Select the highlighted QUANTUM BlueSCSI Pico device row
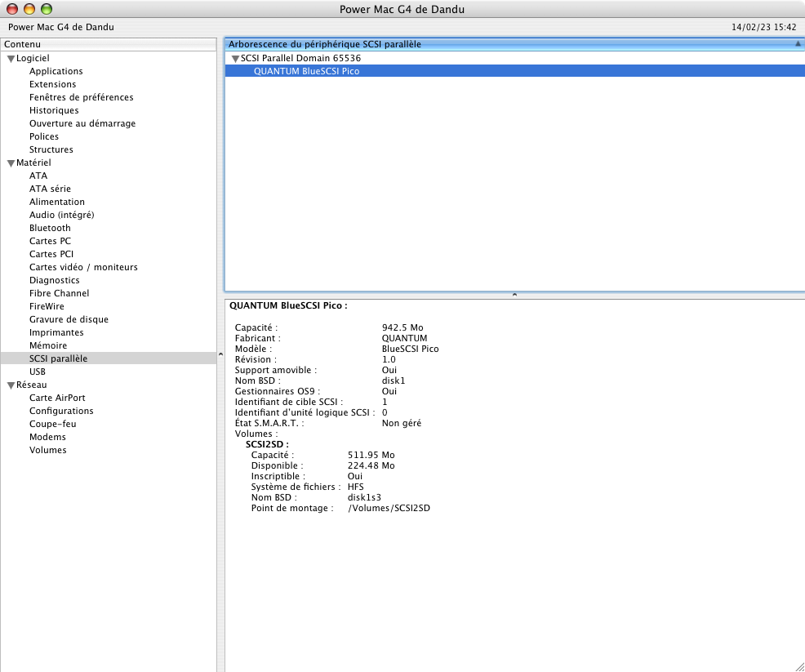The height and width of the screenshot is (672, 805). 515,71
